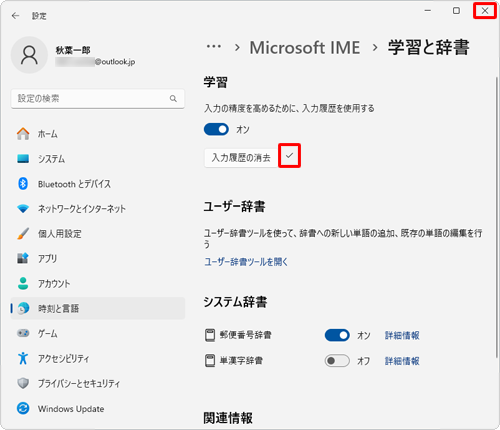Click the 設定の検索 search field
Image resolution: width=500 pixels, height=430 pixels.
(x=98, y=99)
